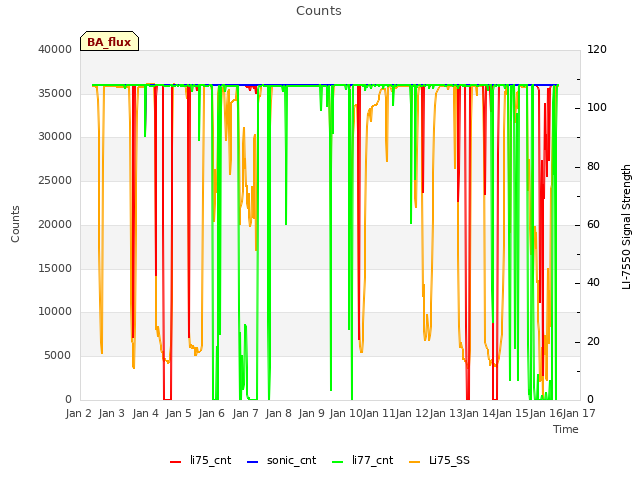This screenshot has width=640, height=480.
Task: Click the 15000 left-axis tick label
Action: tap(55, 268)
